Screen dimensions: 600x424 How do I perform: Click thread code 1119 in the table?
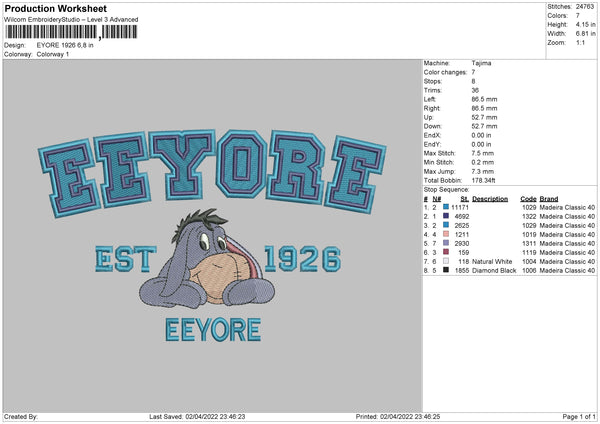[x=529, y=253]
